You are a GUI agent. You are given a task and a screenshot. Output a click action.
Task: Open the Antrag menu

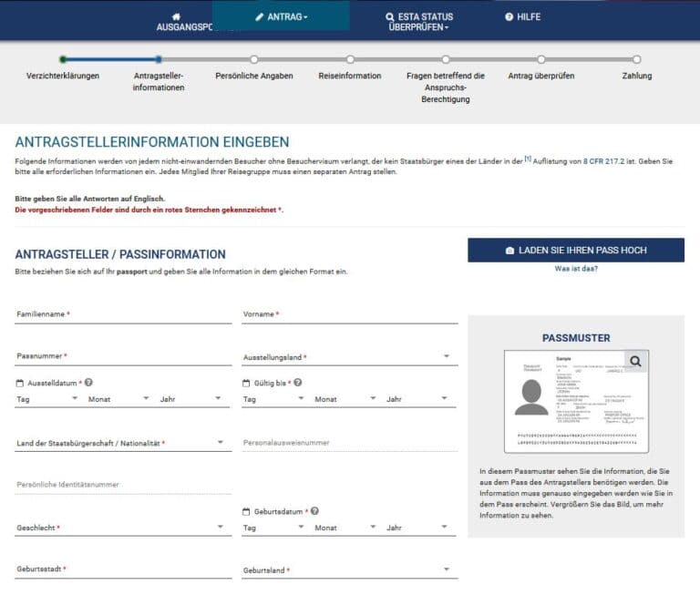(282, 17)
